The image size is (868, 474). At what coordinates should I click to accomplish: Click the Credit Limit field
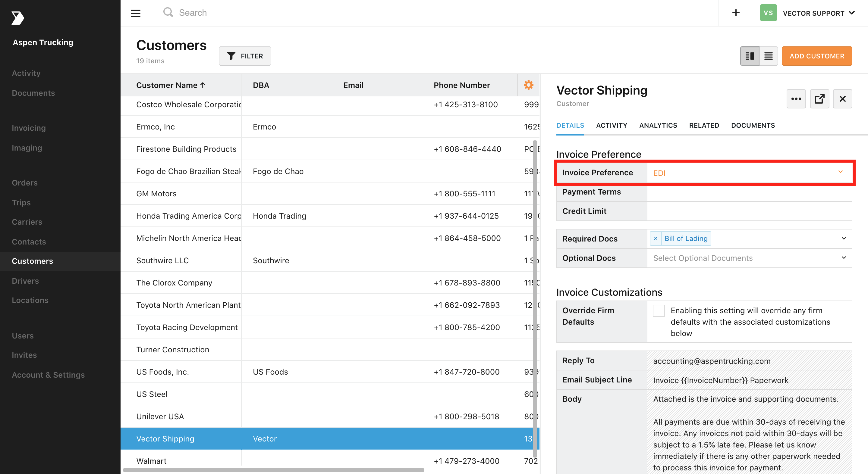coord(749,211)
